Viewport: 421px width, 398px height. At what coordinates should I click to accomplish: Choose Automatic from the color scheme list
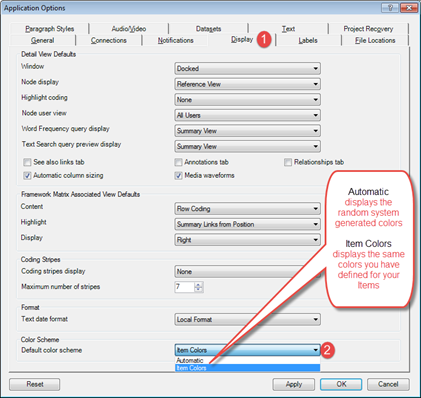tap(247, 360)
